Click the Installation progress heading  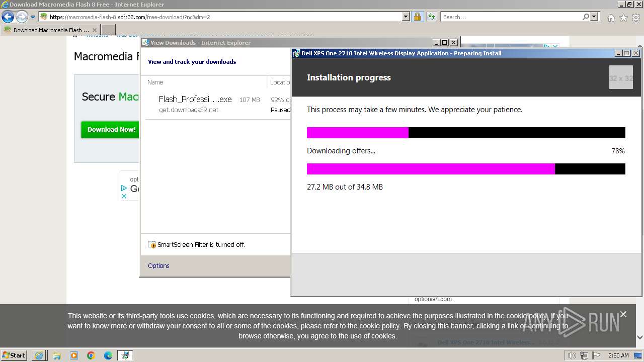349,77
